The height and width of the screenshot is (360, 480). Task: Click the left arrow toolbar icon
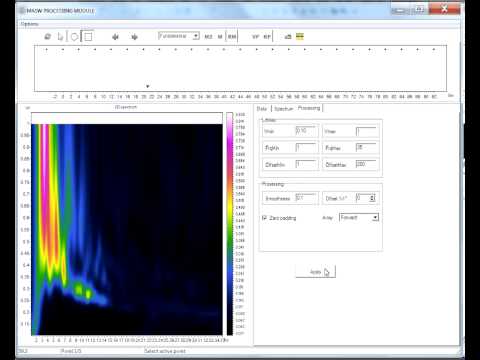(115, 37)
